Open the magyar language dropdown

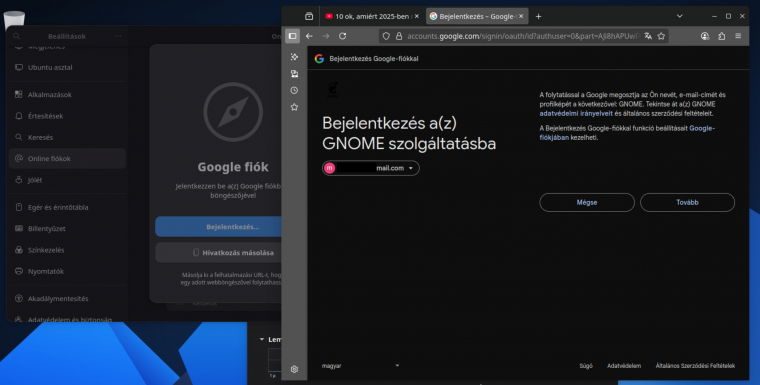pyautogui.click(x=361, y=366)
